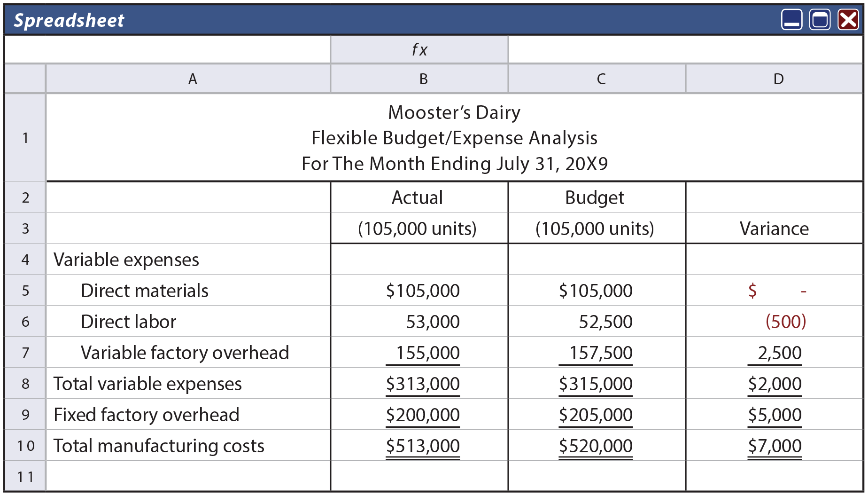868x496 pixels.
Task: Select column B header
Action: (x=424, y=79)
